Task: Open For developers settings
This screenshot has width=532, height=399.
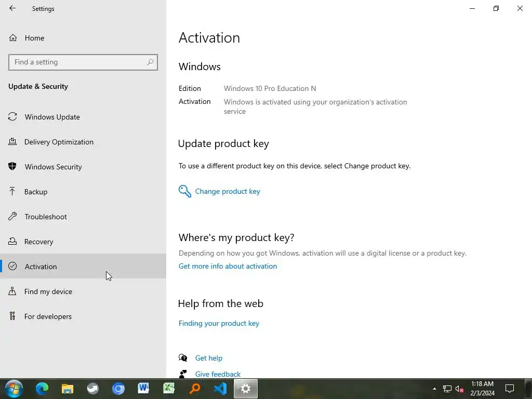Action: [83, 316]
